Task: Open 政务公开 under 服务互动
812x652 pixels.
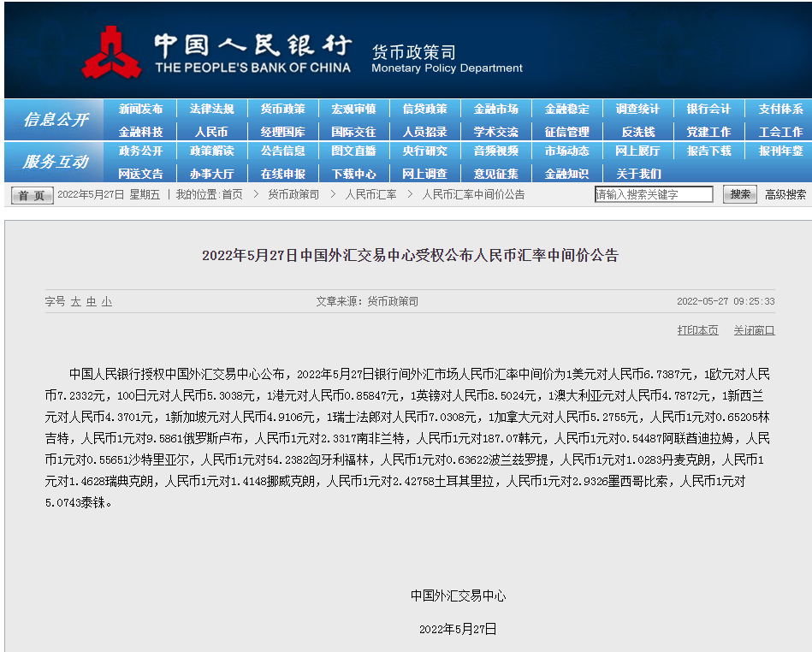Action: (x=140, y=151)
